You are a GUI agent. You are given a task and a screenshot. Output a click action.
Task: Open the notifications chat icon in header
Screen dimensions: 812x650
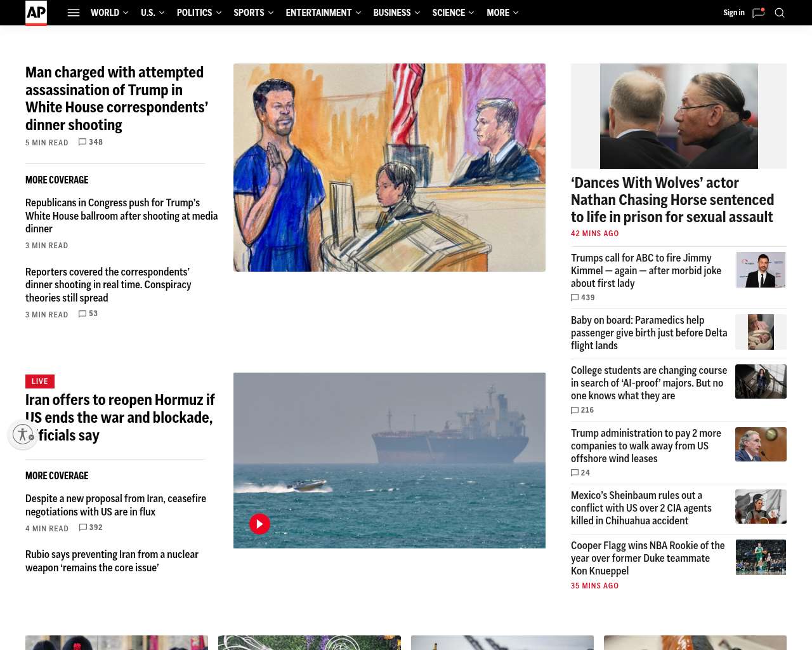(x=758, y=13)
